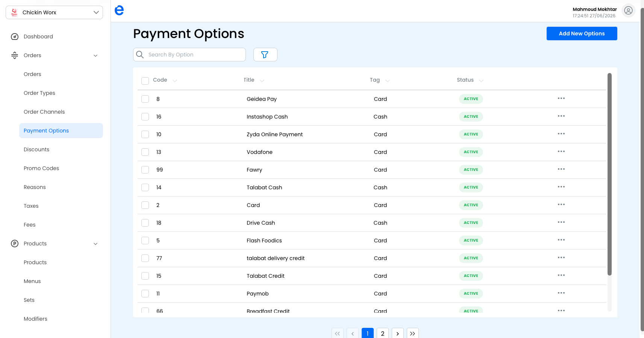644x338 pixels.
Task: Tick the checkbox for Zyda Online Payment row
Action: point(145,134)
